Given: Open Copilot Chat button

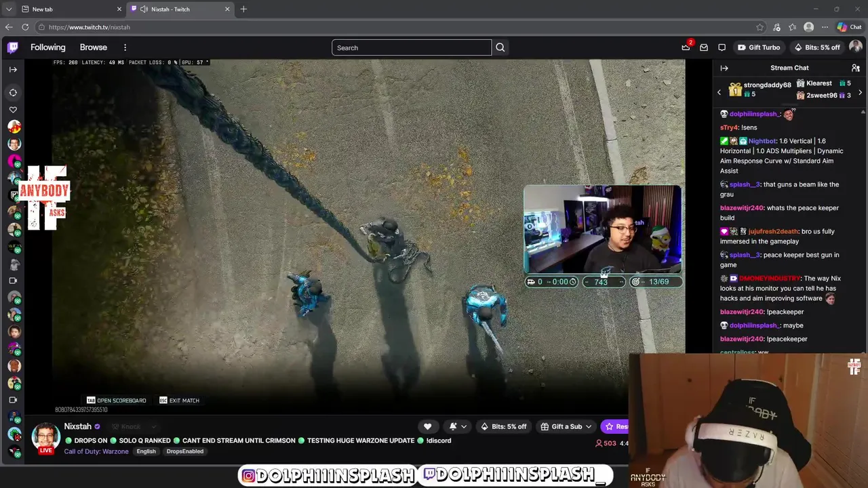Looking at the screenshot, I should (x=849, y=27).
